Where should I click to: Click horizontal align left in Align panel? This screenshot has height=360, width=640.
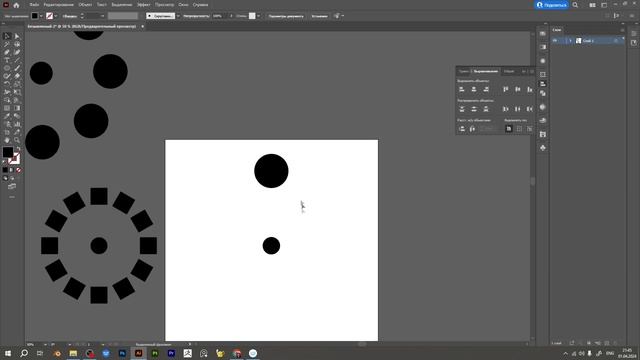[x=462, y=89]
